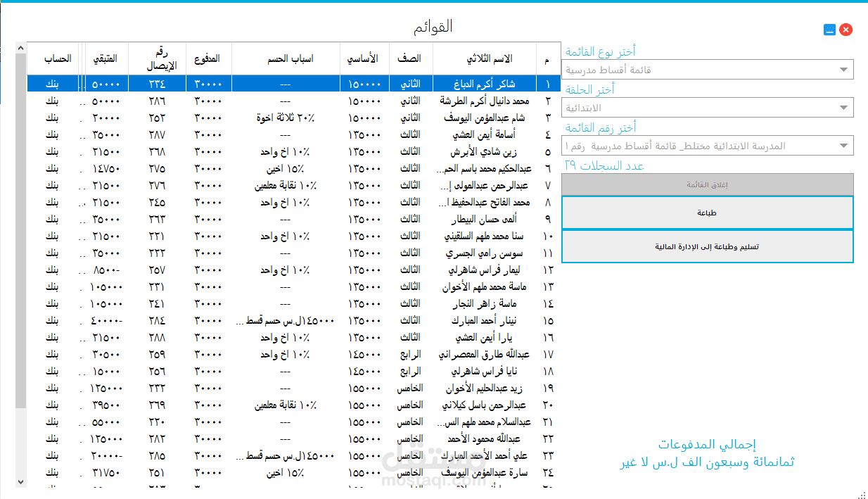Click remaining amount ٣١٧٥٠
The height and width of the screenshot is (499, 868).
coord(106,472)
